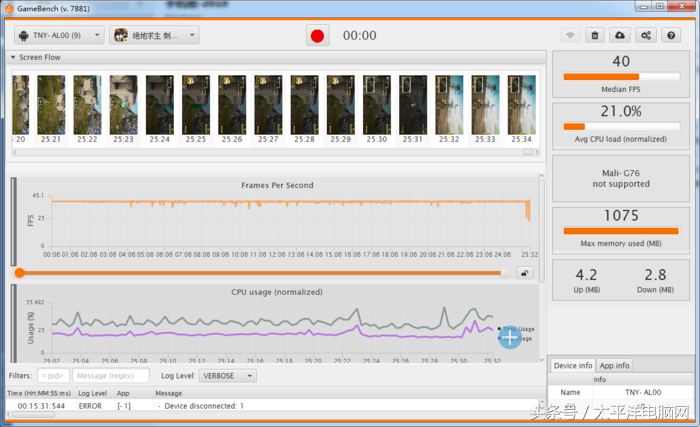Switch to the Device info tab
700x427 pixels.
point(573,366)
